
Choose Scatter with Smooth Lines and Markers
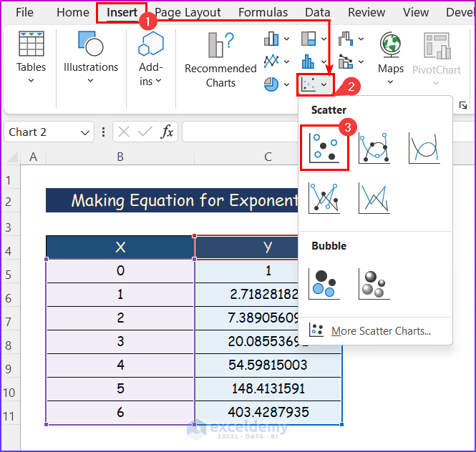(374, 148)
